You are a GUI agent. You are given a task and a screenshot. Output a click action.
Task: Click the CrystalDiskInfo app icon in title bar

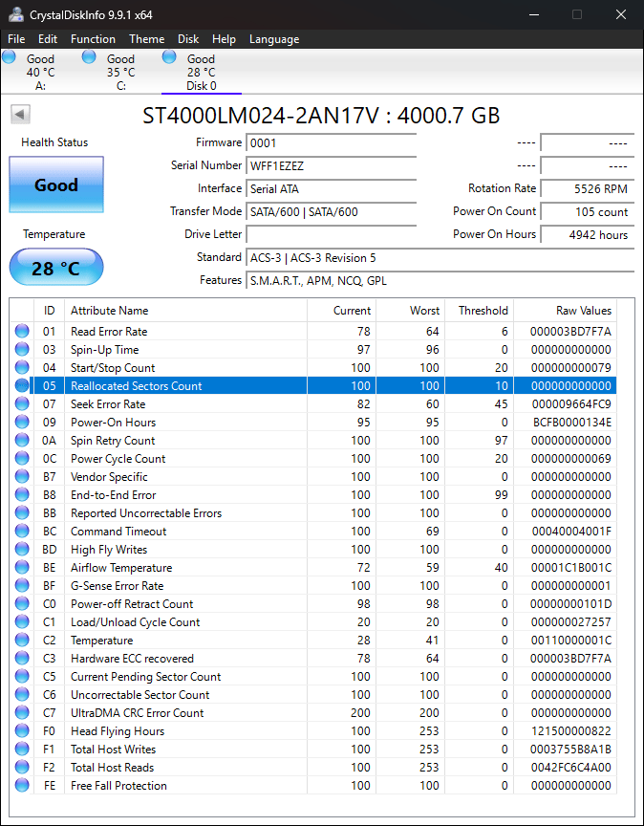tap(16, 14)
